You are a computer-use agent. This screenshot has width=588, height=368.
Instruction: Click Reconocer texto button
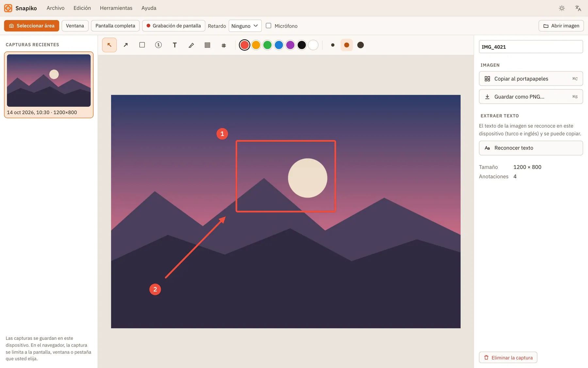(x=531, y=148)
